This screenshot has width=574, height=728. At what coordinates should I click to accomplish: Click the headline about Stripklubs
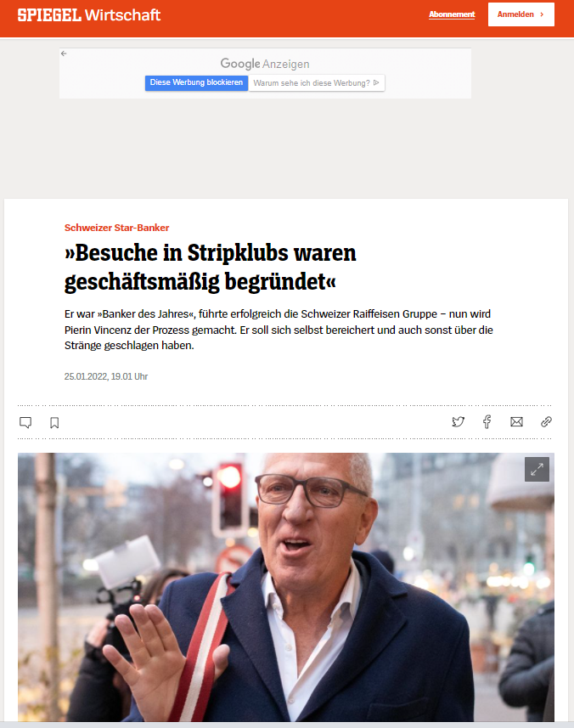pyautogui.click(x=211, y=267)
